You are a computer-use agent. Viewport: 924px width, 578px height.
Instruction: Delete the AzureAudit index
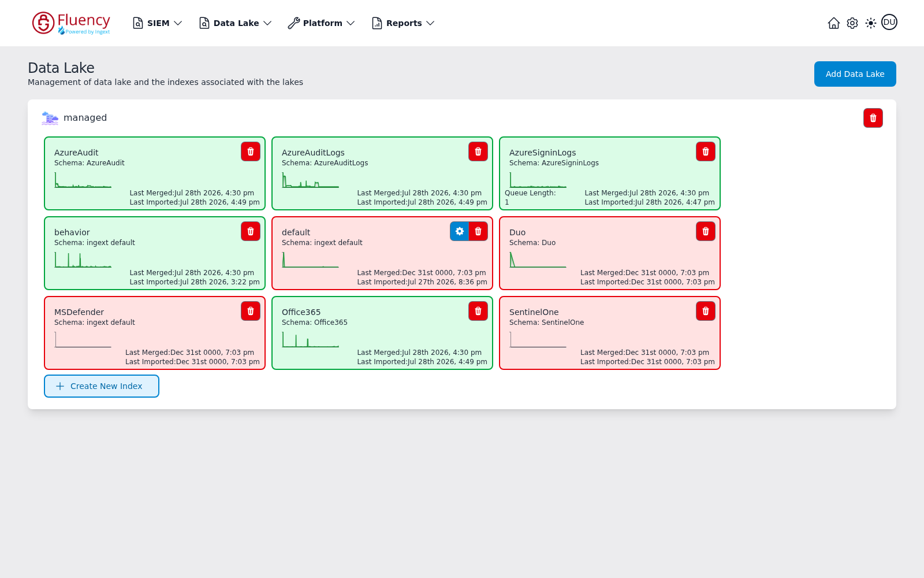tap(251, 151)
